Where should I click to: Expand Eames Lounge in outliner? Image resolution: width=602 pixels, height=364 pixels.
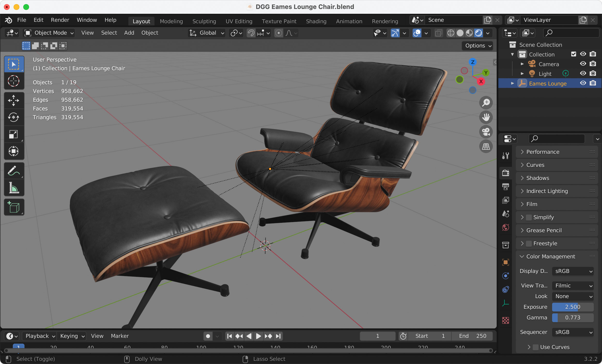click(512, 83)
